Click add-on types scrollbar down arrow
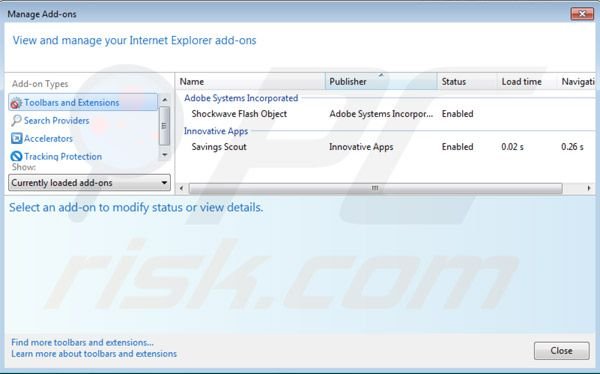600x374 pixels. point(165,155)
